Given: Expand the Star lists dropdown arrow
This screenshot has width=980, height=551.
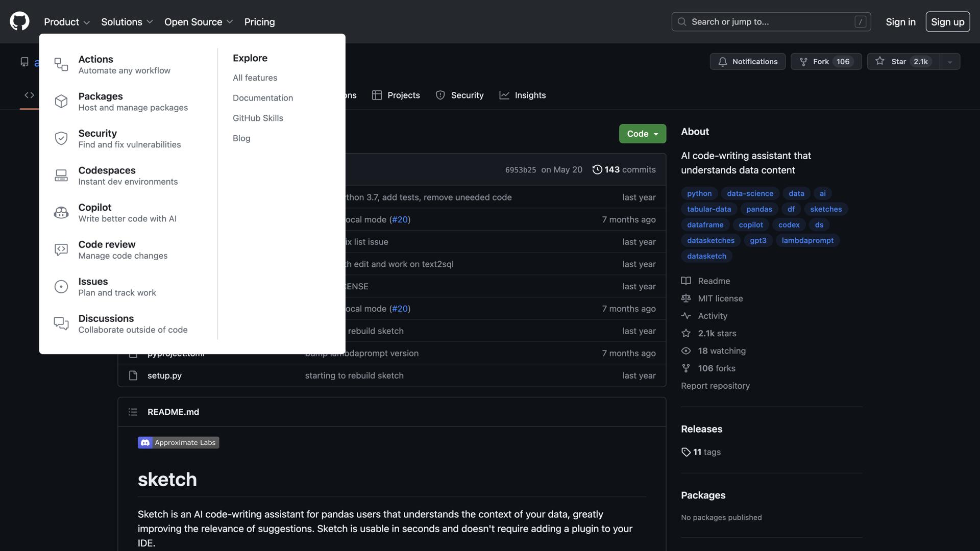Looking at the screenshot, I should (950, 62).
